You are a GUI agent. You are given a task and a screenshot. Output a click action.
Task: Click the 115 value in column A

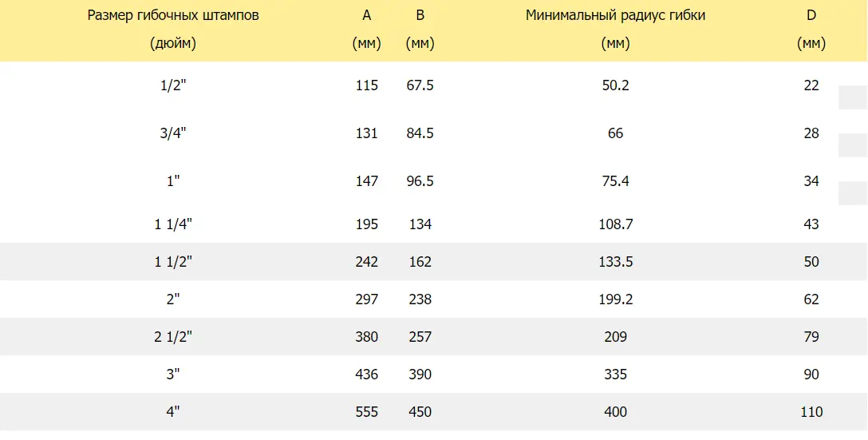coord(366,85)
